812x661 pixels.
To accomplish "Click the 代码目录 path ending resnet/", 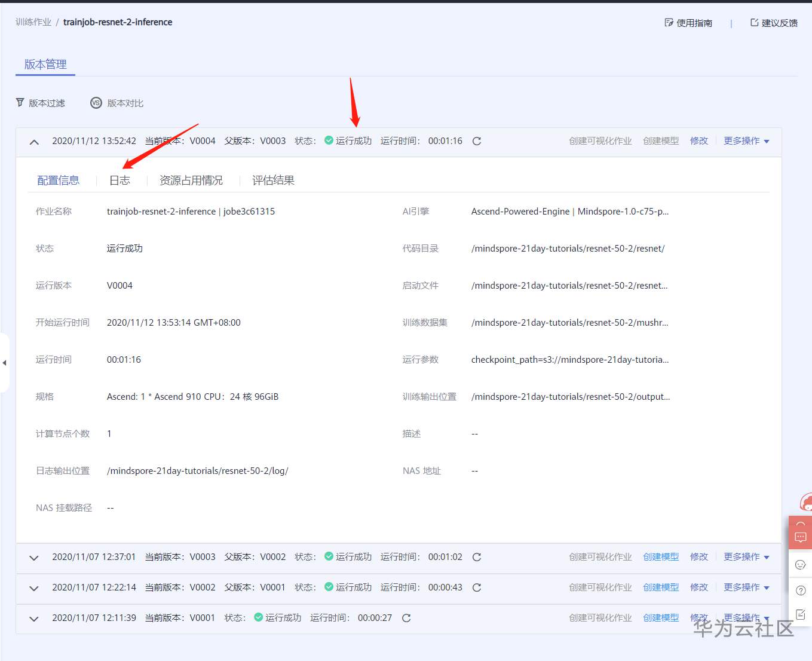I will tap(568, 249).
